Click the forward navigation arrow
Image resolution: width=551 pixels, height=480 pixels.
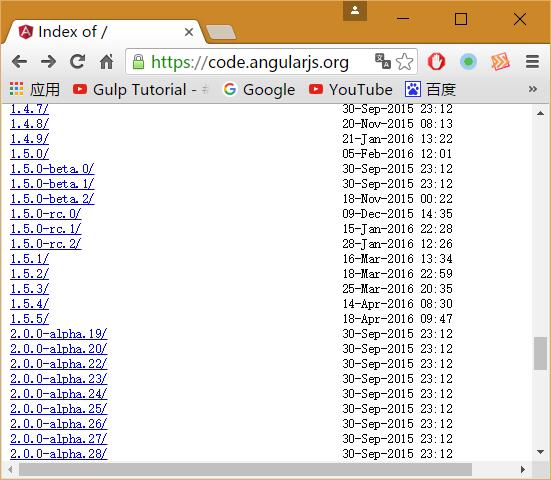(48, 62)
